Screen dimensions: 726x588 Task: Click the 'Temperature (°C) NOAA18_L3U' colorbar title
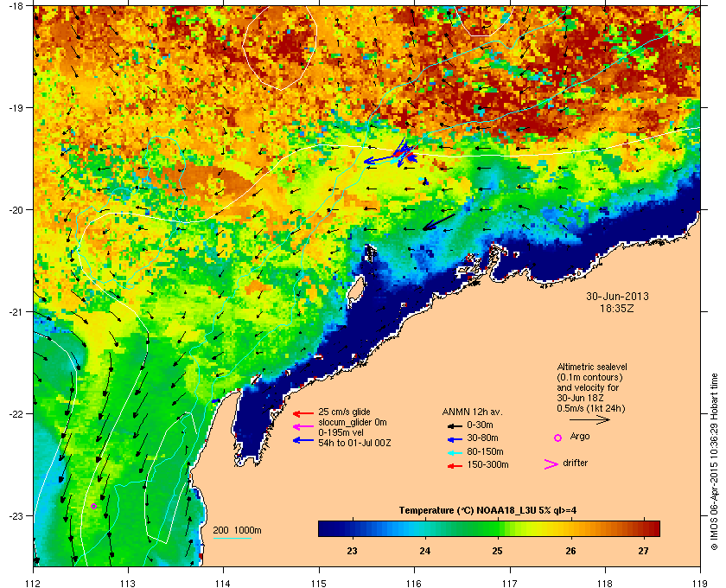487,510
